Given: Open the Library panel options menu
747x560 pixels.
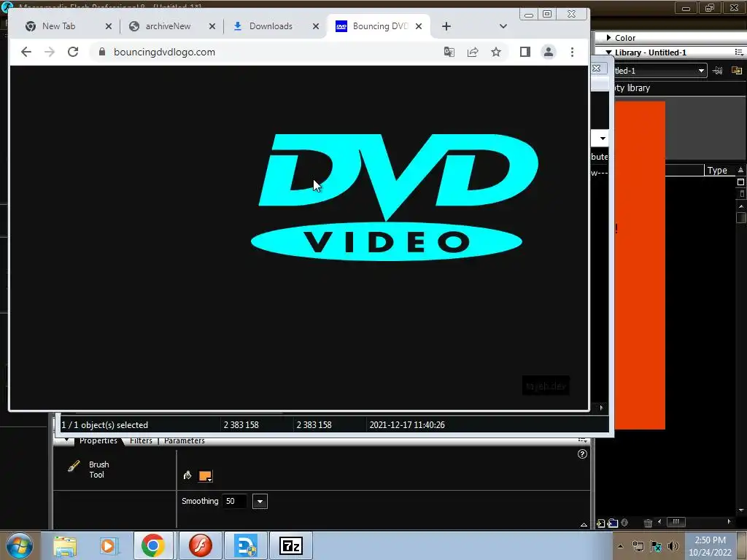Looking at the screenshot, I should 739,52.
